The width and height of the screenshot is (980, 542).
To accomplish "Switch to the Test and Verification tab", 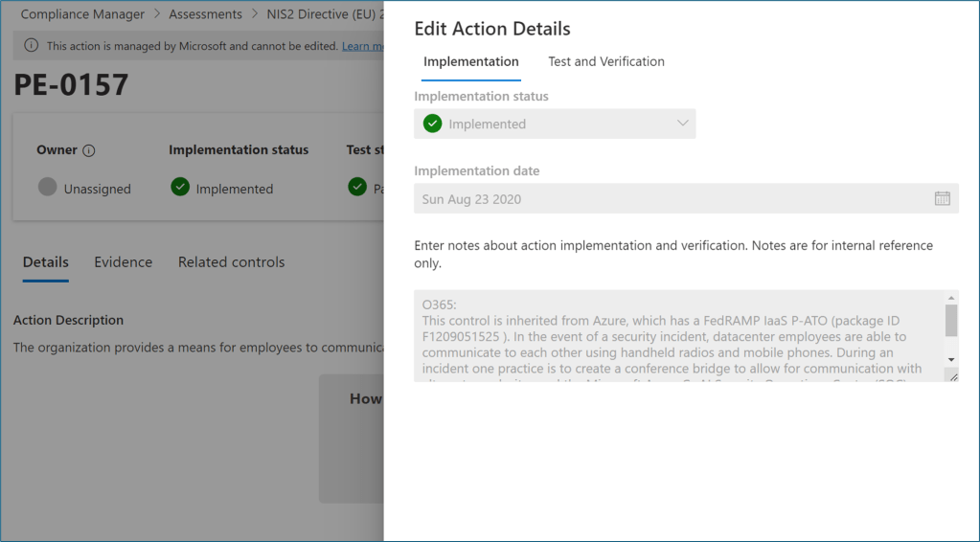I will (x=605, y=61).
